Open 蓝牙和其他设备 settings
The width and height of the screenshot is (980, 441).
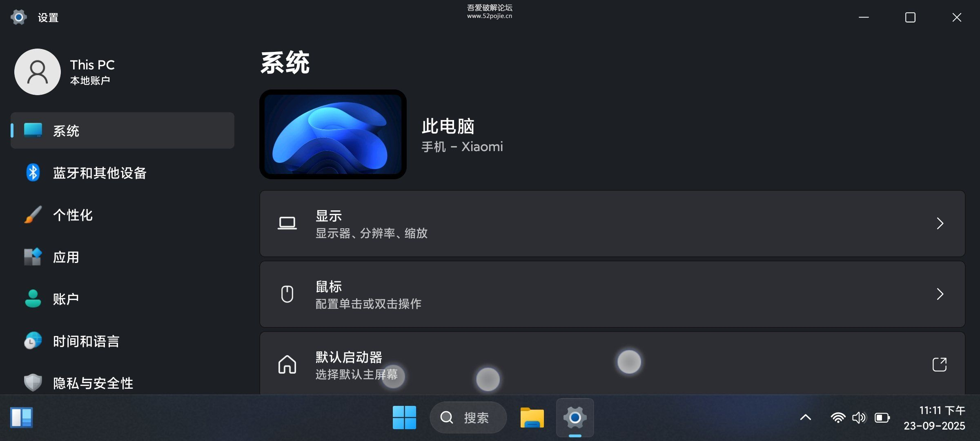pyautogui.click(x=100, y=173)
